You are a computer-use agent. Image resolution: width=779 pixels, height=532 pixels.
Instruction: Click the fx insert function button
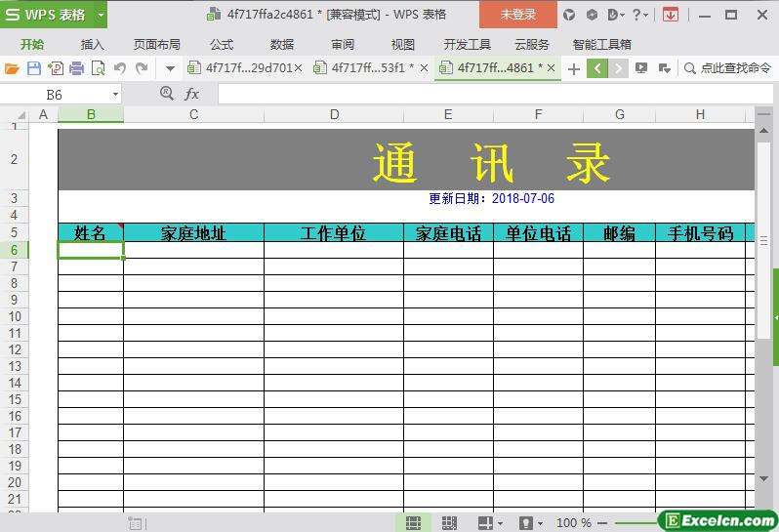coord(191,94)
